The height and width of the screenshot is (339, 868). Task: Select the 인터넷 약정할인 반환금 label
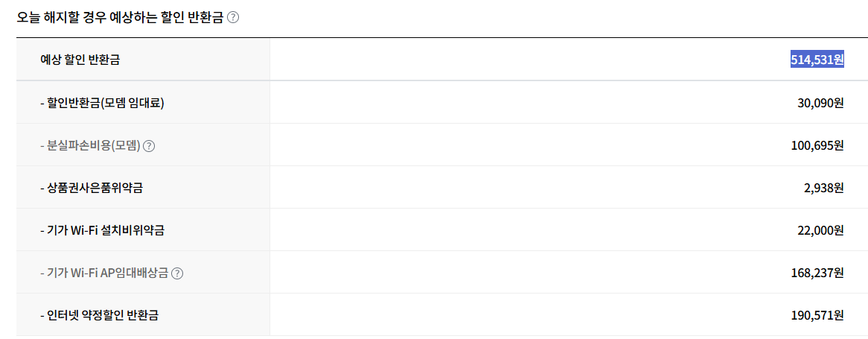click(100, 316)
